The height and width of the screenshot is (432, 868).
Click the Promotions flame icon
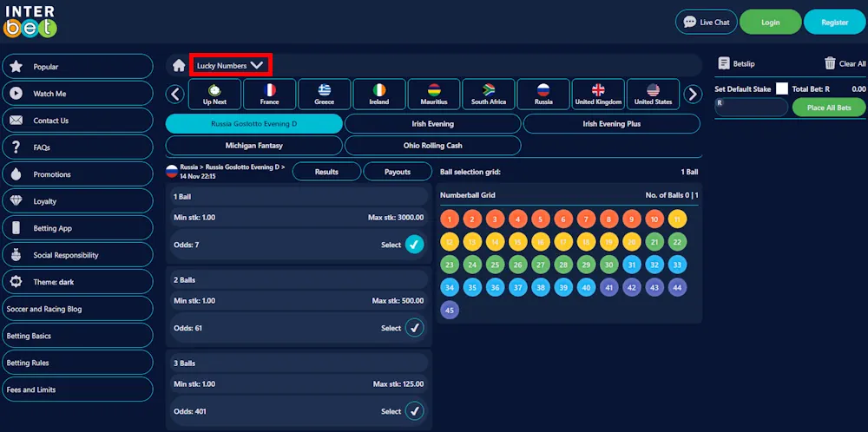click(16, 174)
